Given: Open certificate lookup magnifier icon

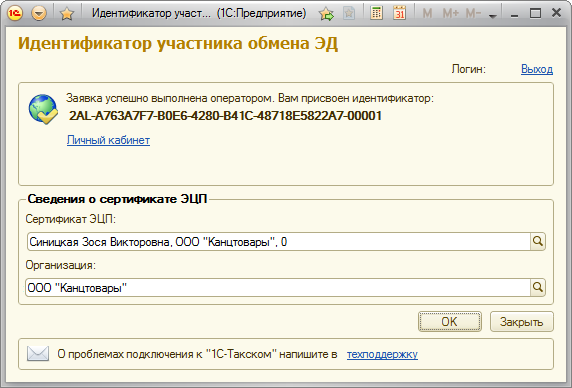Looking at the screenshot, I should 538,241.
